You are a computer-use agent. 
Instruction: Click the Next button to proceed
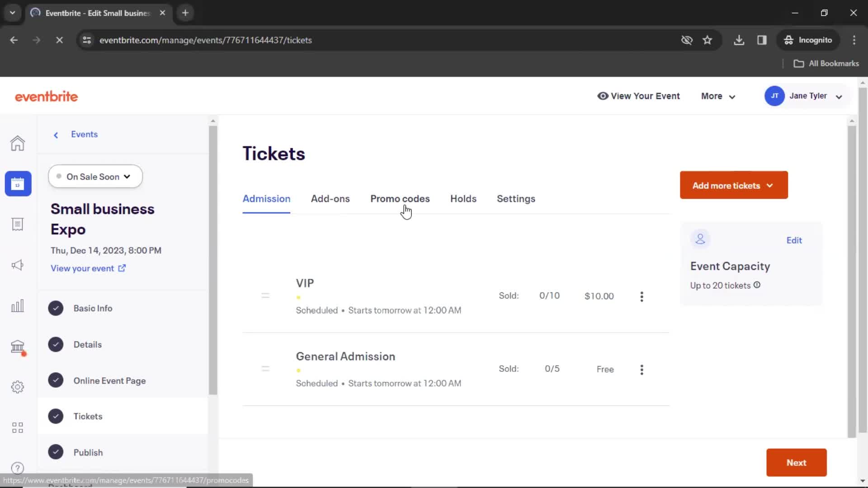click(796, 462)
